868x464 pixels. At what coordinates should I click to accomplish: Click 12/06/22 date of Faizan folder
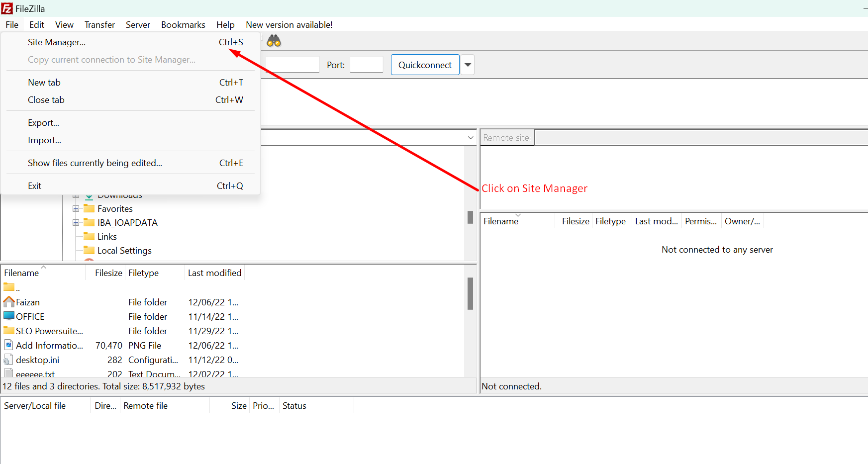click(213, 302)
